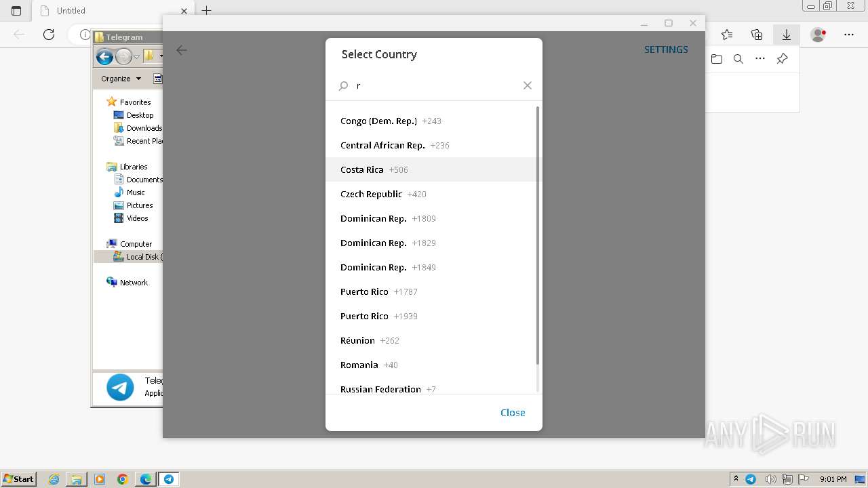Open Edge Settings and more menu

[x=849, y=35]
